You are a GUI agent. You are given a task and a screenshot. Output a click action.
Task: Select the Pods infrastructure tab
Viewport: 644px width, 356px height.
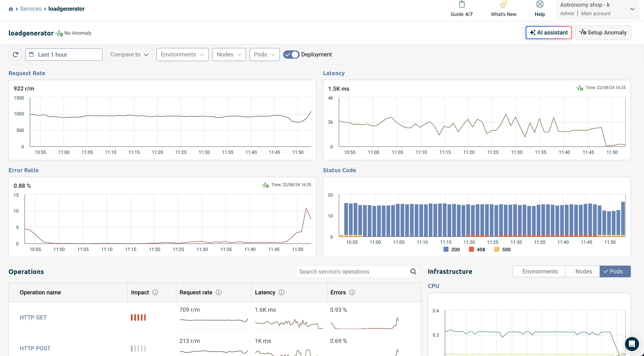615,271
